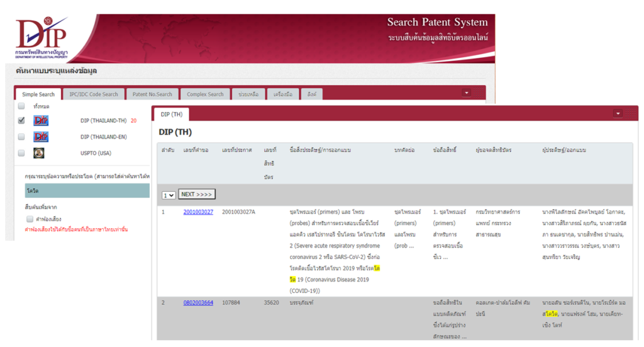Click the DIP department logo in header
The height and width of the screenshot is (347, 644).
click(42, 36)
